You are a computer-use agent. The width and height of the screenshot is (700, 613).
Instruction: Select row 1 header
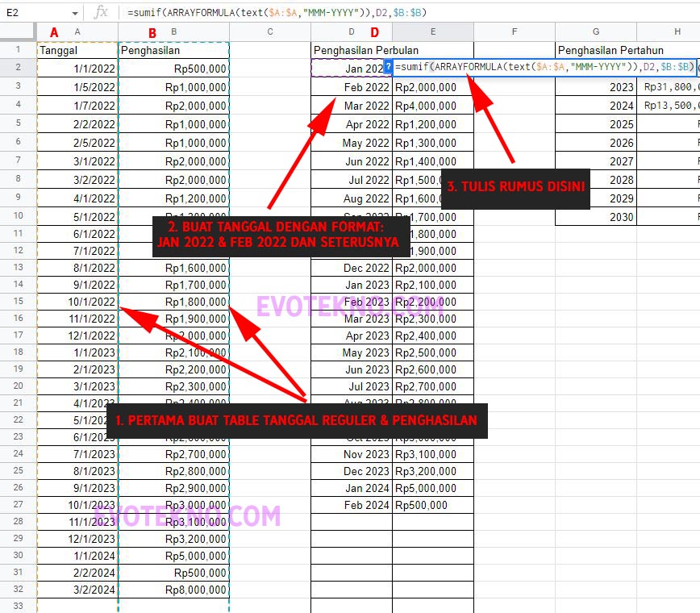[x=18, y=49]
